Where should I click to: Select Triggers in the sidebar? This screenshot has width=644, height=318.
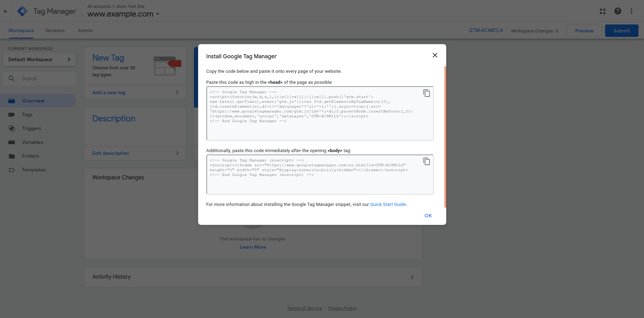pos(31,128)
